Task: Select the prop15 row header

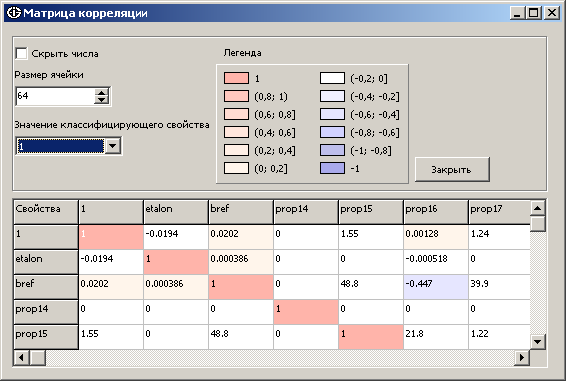Action: tap(46, 337)
